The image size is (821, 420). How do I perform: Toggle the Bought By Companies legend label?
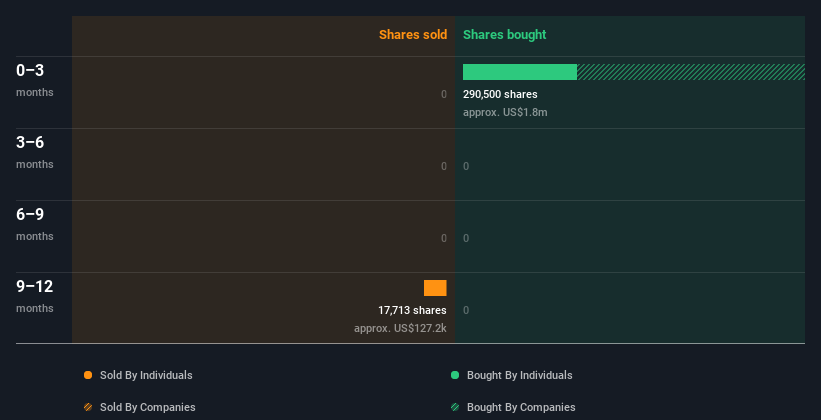tap(521, 407)
